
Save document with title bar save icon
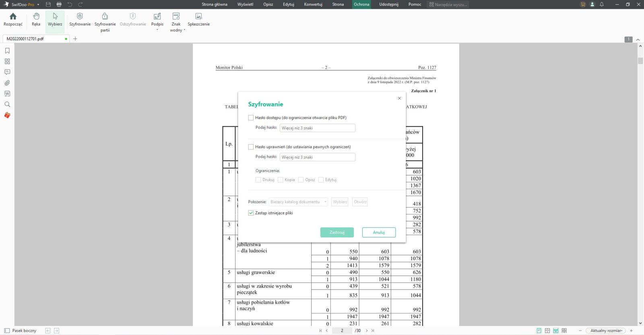click(x=48, y=4)
